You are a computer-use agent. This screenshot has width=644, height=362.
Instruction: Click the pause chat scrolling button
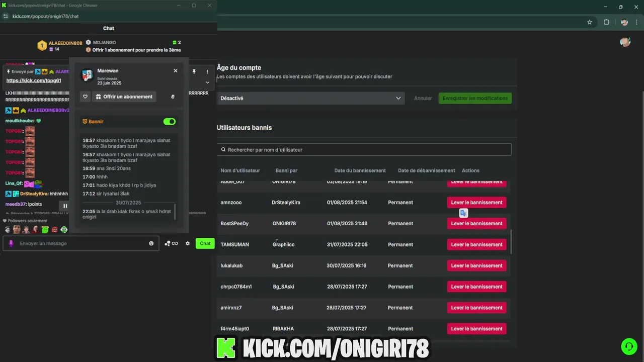65,206
